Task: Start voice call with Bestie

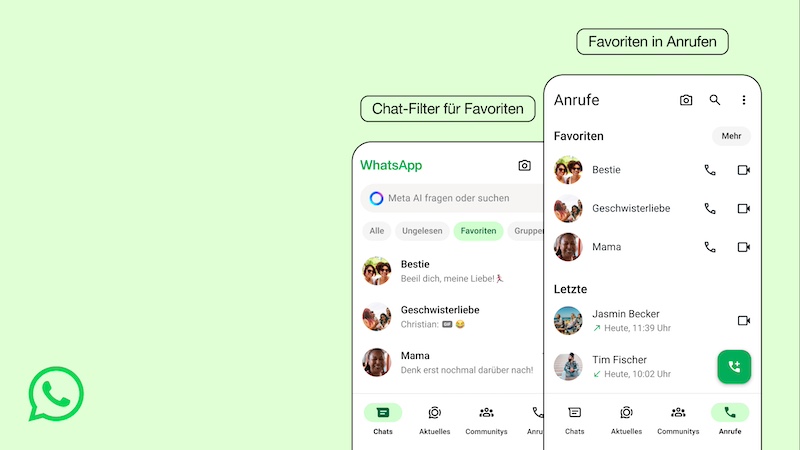Action: pyautogui.click(x=710, y=170)
